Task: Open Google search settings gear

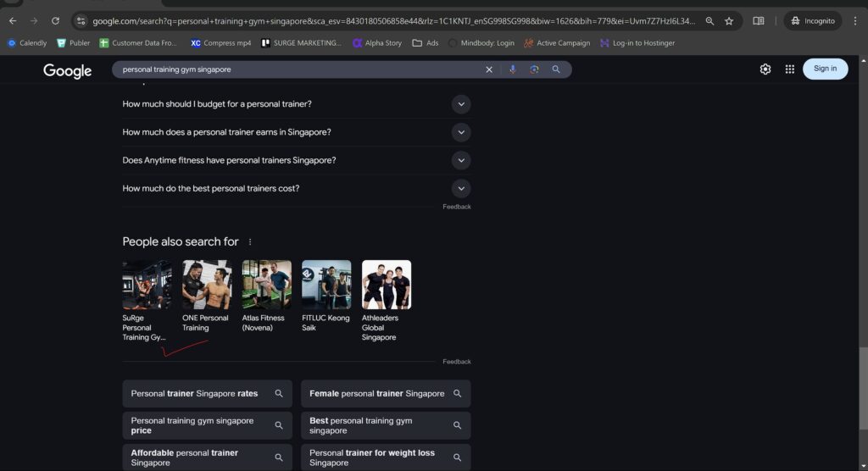Action: pos(765,69)
